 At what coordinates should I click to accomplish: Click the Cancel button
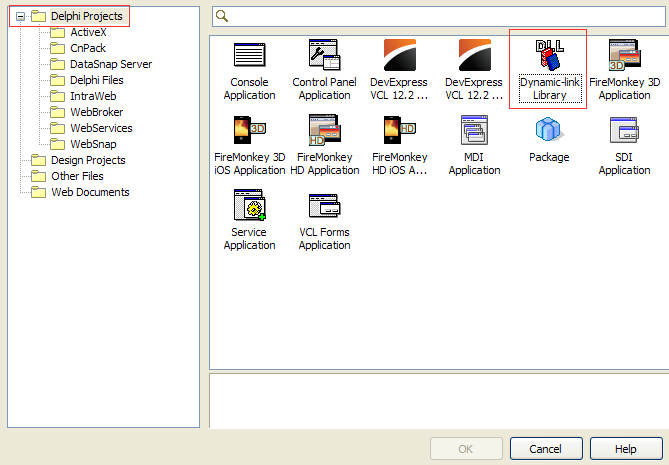(546, 449)
